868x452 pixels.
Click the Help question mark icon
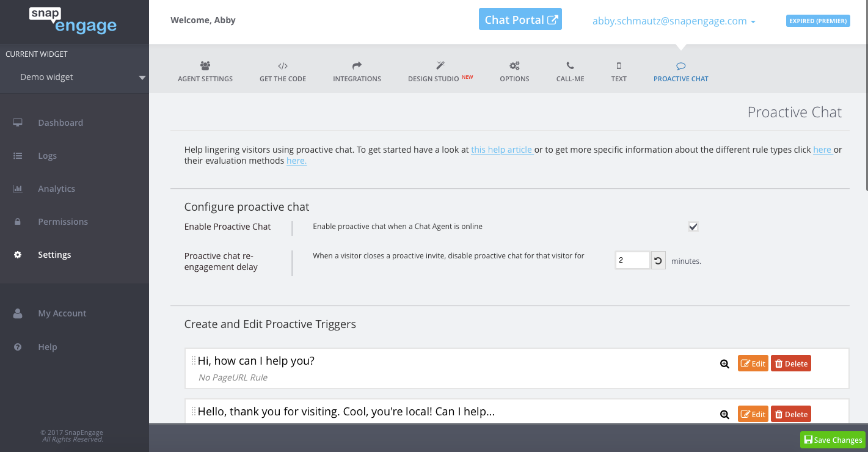(18, 347)
